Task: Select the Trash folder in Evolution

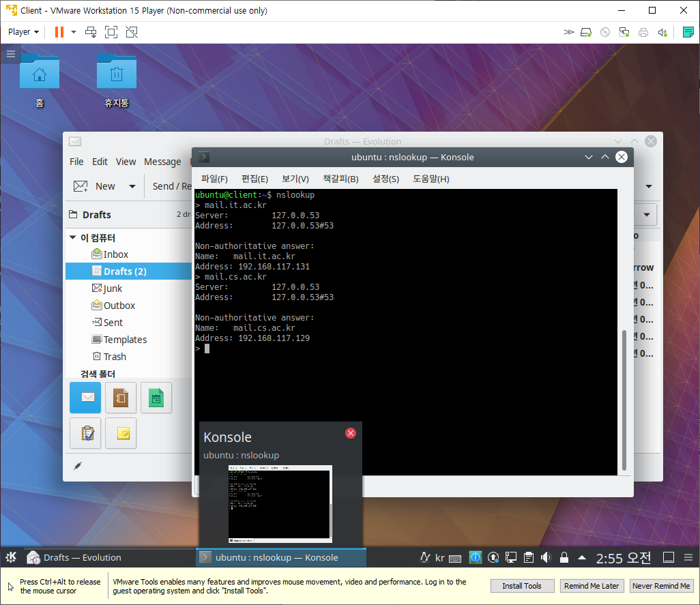Action: pyautogui.click(x=128, y=357)
